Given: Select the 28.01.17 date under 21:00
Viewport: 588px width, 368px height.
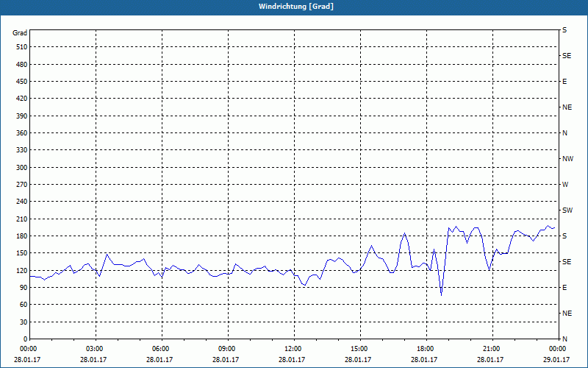Looking at the screenshot, I should [x=490, y=360].
